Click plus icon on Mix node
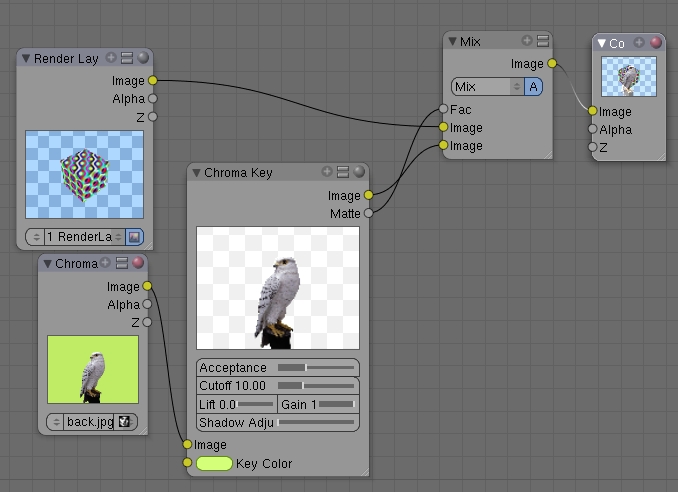 527,41
